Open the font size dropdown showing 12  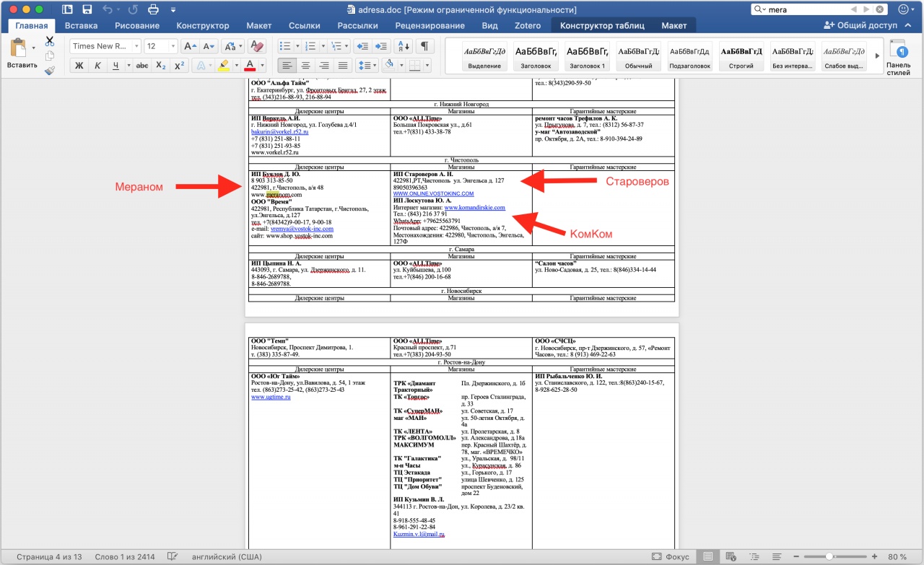(161, 46)
